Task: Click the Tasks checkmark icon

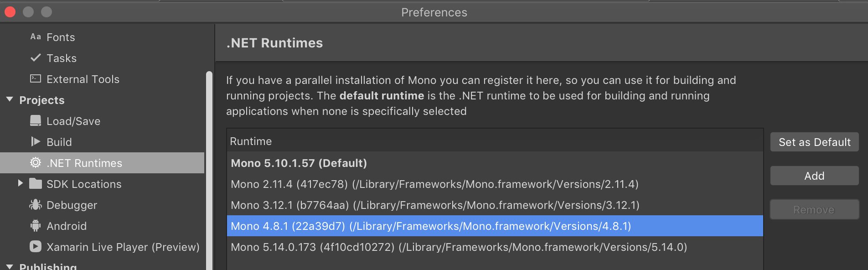Action: click(x=36, y=58)
